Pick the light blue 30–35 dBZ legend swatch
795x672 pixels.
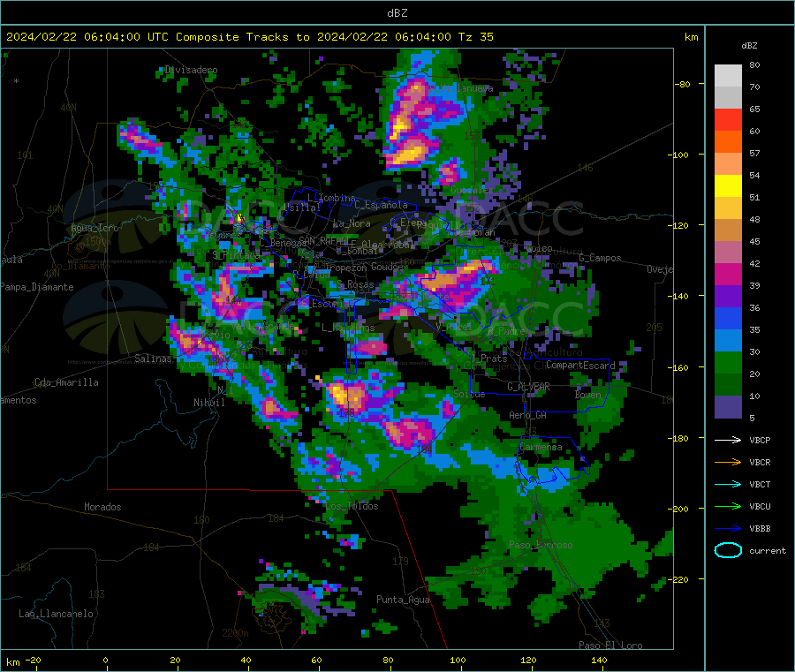click(728, 341)
